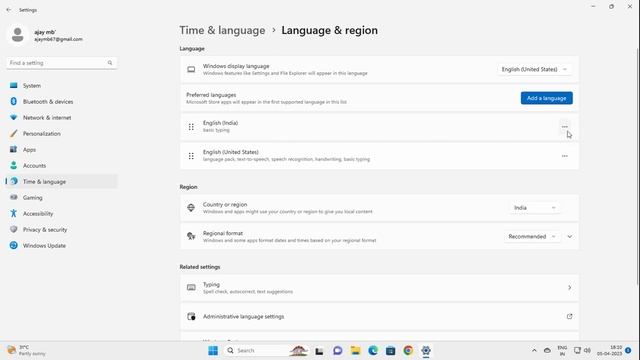Screen dimensions: 640x360
Task: Open Microsoft Store from the taskbar
Action: tap(390, 351)
